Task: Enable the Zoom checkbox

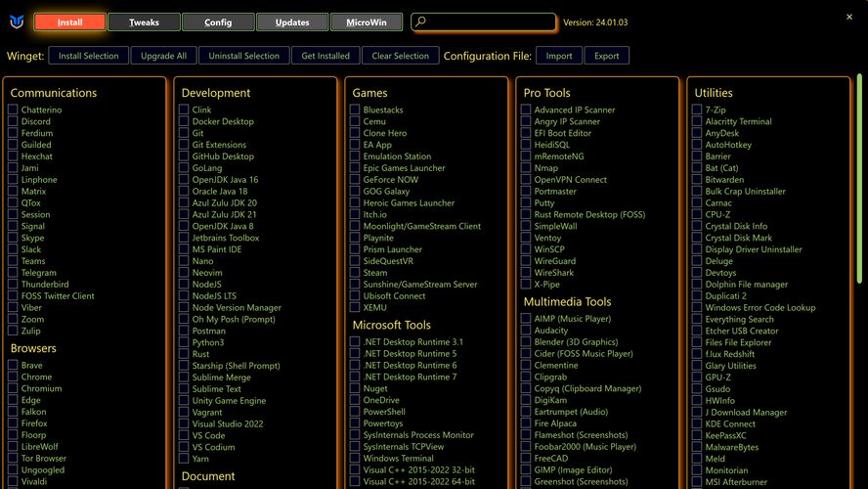Action: (13, 319)
